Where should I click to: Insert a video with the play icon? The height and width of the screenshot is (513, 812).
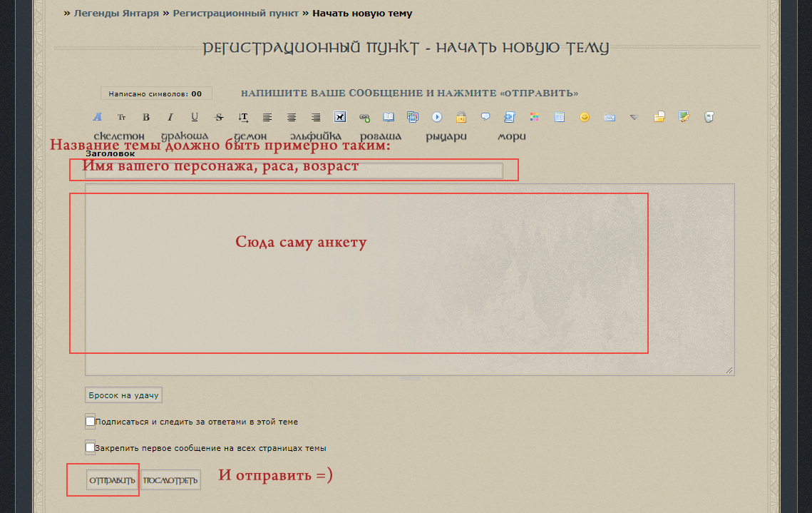point(436,117)
